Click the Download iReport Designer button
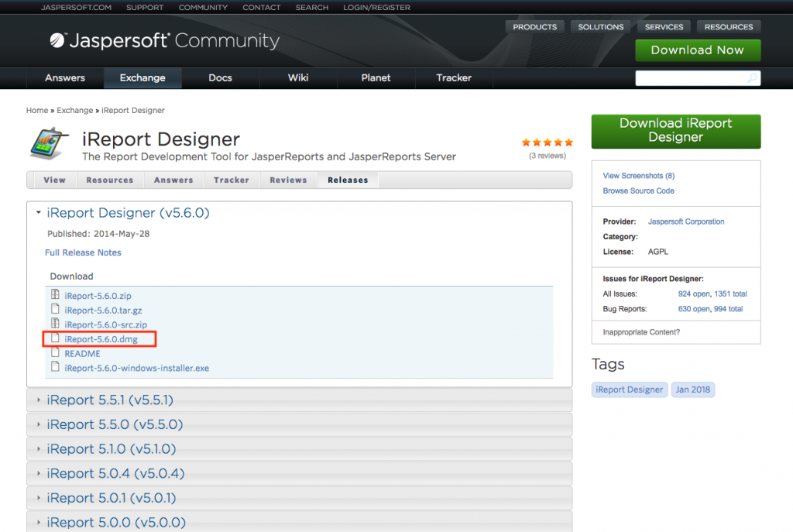This screenshot has width=793, height=532. click(675, 131)
